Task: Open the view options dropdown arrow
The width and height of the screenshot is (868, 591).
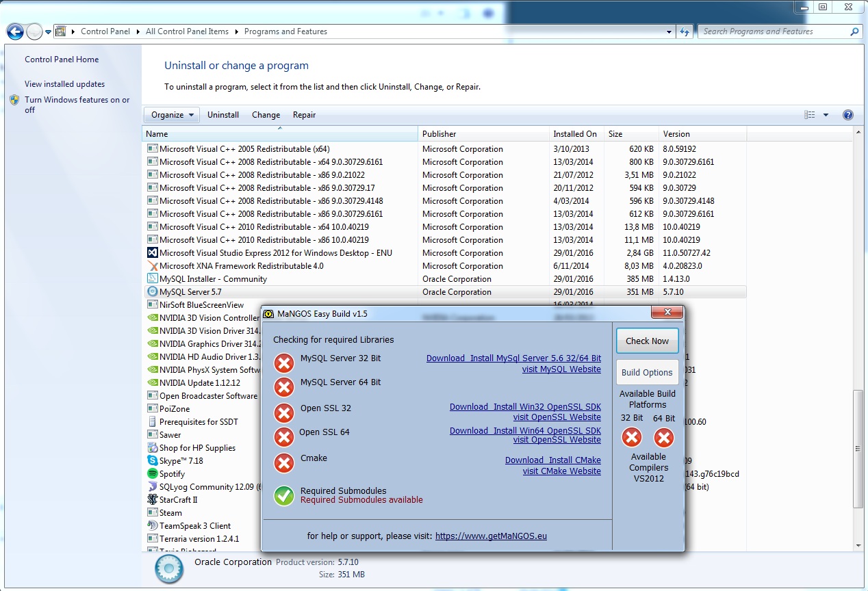Action: point(826,115)
